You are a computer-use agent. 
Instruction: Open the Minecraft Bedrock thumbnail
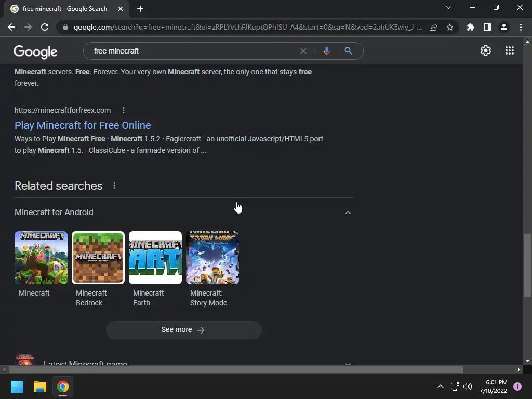(x=98, y=258)
